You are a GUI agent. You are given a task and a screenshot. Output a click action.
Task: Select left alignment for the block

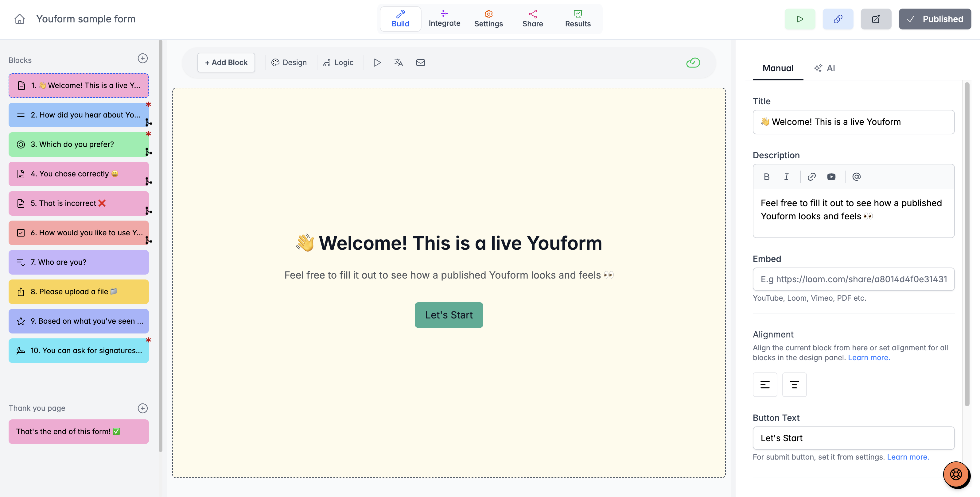(x=765, y=384)
